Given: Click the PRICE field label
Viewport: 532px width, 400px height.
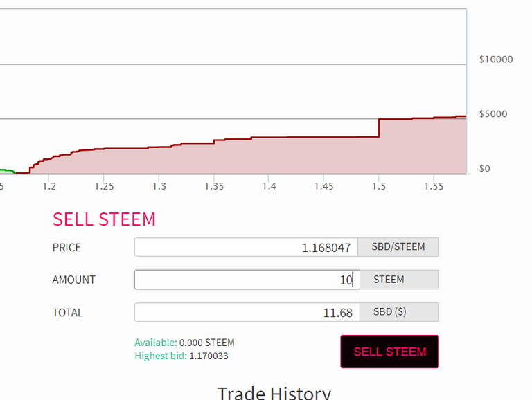Looking at the screenshot, I should pyautogui.click(x=66, y=248).
